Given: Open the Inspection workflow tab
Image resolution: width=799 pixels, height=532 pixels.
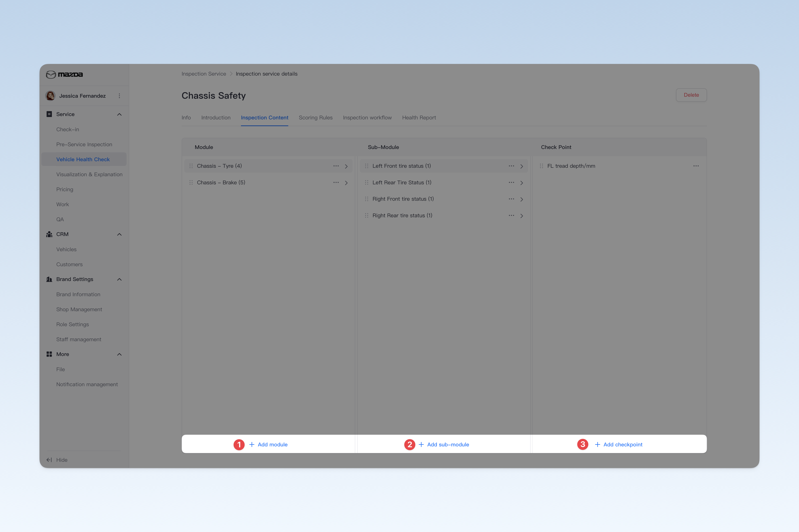Looking at the screenshot, I should (367, 117).
